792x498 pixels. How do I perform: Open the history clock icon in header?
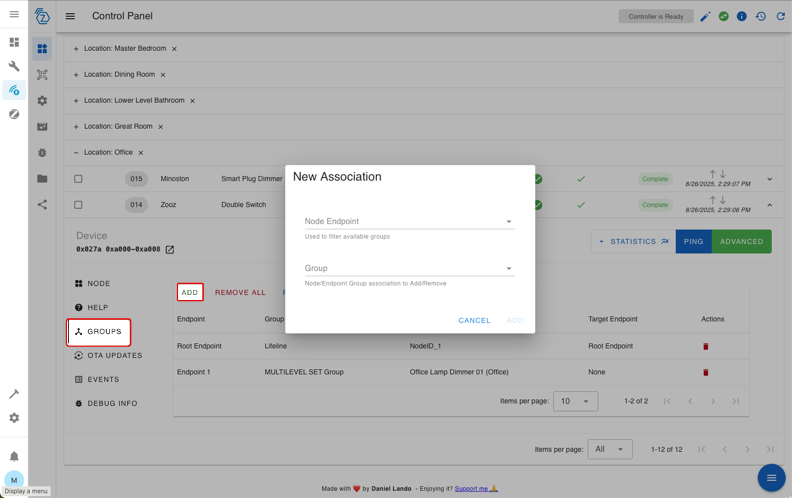[x=761, y=17]
